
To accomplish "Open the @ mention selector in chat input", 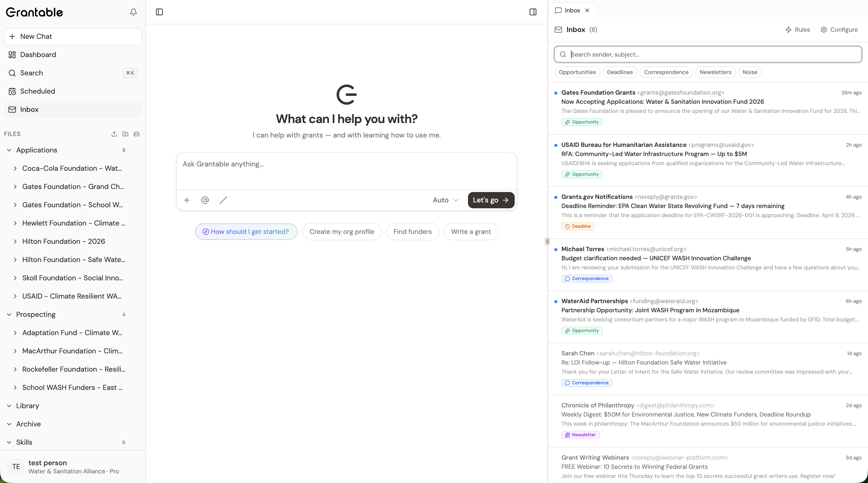I will point(205,200).
